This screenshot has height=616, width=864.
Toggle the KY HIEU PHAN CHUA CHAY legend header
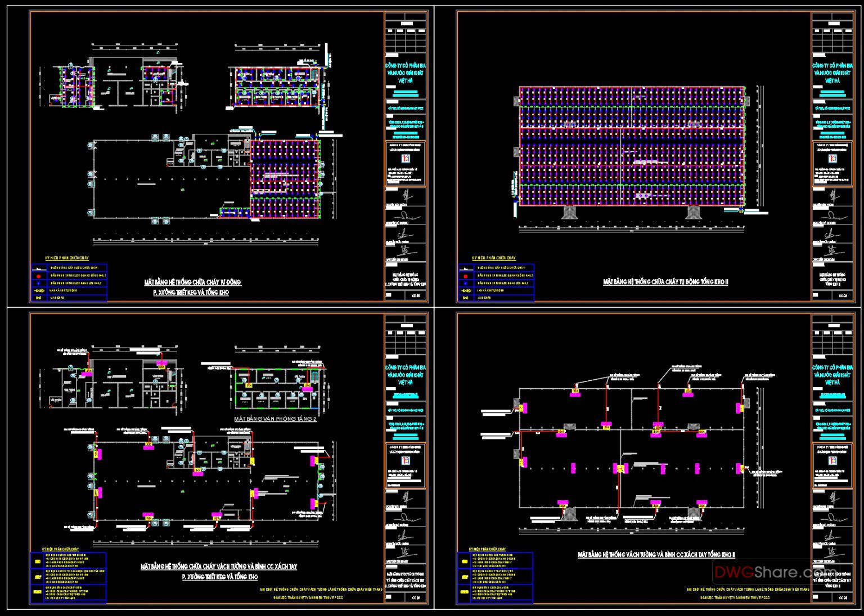point(66,257)
